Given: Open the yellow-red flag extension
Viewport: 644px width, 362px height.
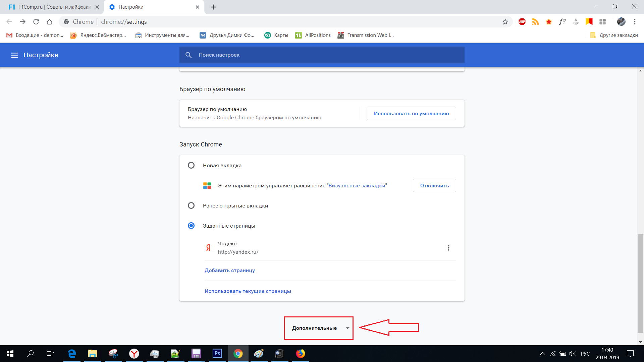Looking at the screenshot, I should coord(589,22).
